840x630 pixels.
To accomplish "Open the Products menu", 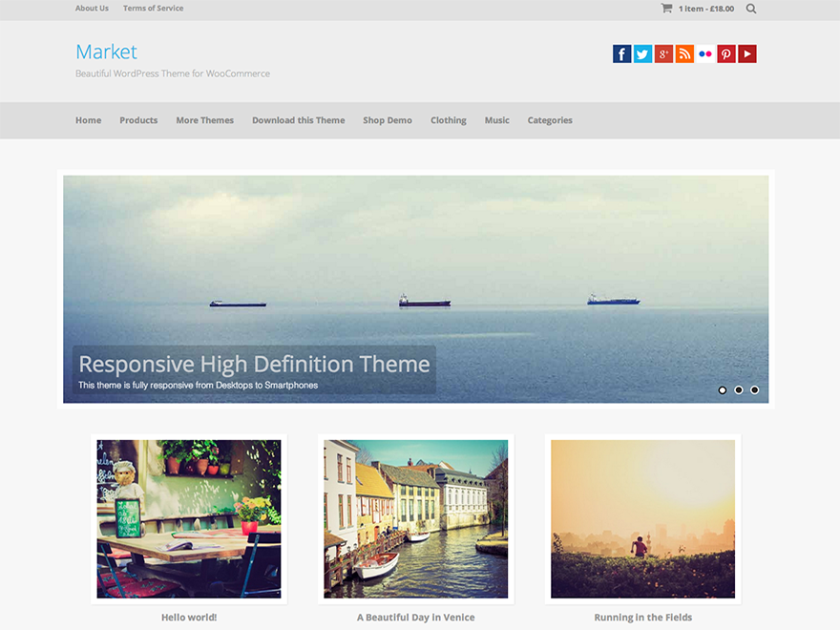I will pos(138,120).
